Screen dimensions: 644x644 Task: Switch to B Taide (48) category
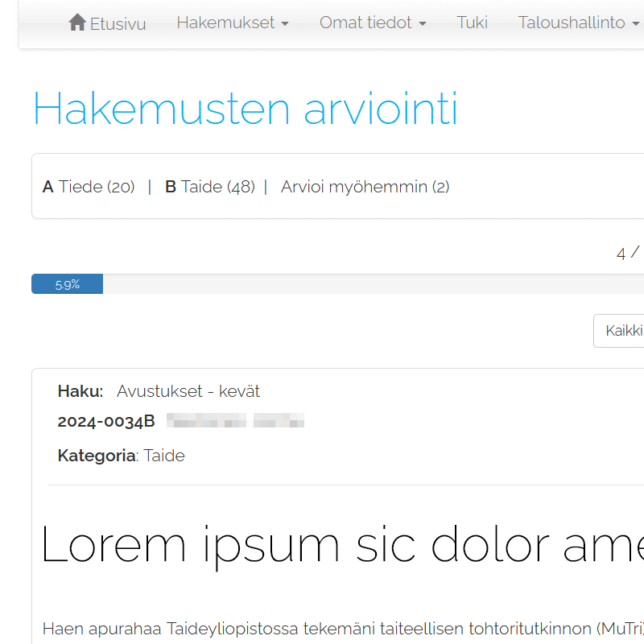click(x=209, y=187)
